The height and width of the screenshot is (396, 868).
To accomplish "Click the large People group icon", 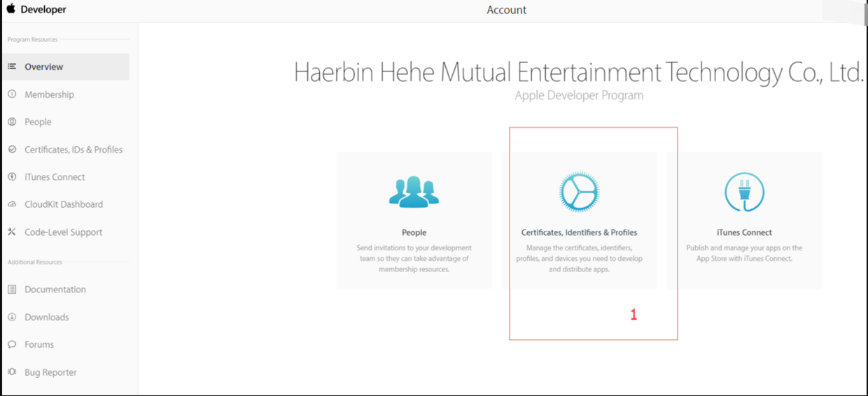I will pyautogui.click(x=414, y=191).
